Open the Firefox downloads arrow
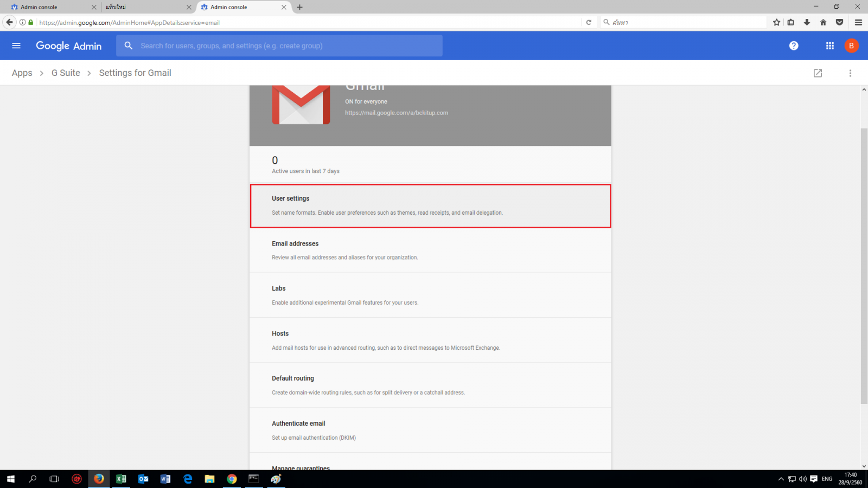The height and width of the screenshot is (488, 868). click(807, 22)
